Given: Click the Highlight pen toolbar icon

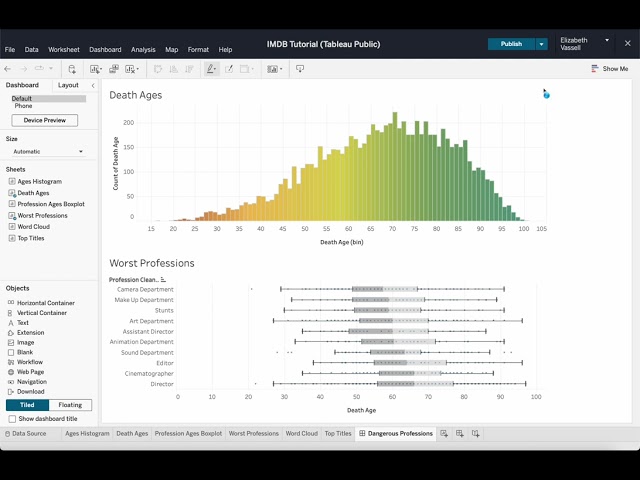Looking at the screenshot, I should point(211,69).
